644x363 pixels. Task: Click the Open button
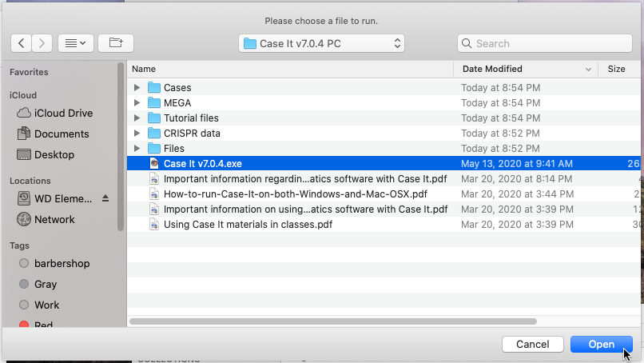pos(602,345)
